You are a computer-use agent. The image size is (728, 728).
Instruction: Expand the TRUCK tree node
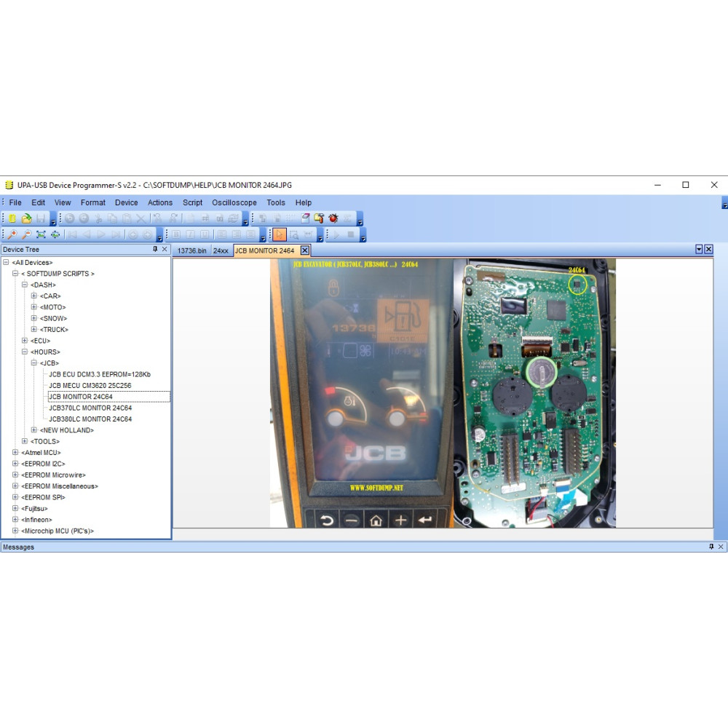(34, 329)
